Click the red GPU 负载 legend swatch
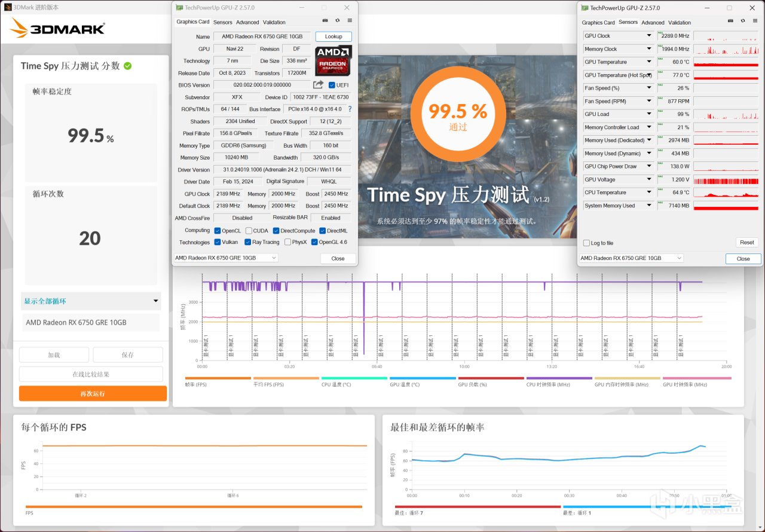 coord(491,378)
